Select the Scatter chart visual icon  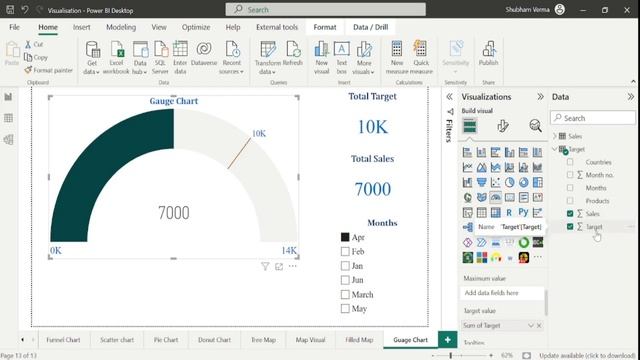496,182
